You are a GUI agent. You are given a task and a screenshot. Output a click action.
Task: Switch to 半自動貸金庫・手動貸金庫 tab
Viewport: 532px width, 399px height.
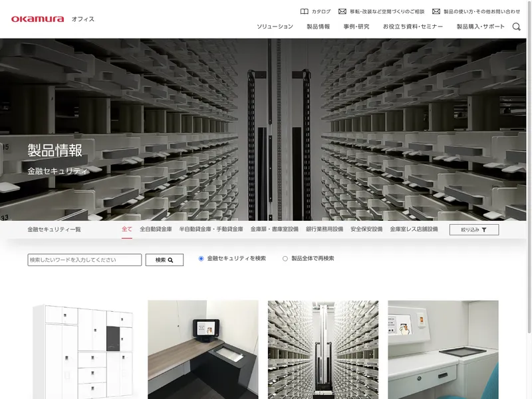coord(211,229)
